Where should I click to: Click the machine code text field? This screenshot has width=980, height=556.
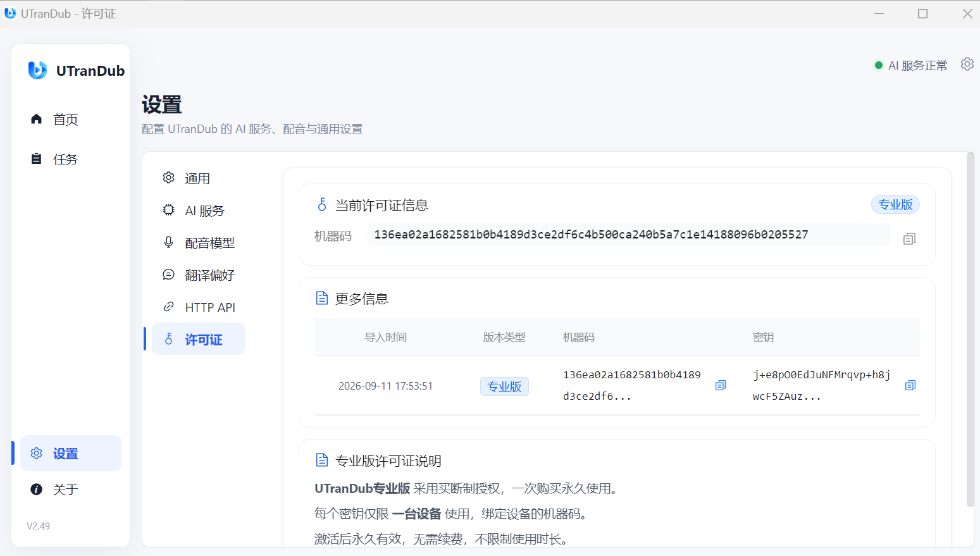click(x=629, y=235)
